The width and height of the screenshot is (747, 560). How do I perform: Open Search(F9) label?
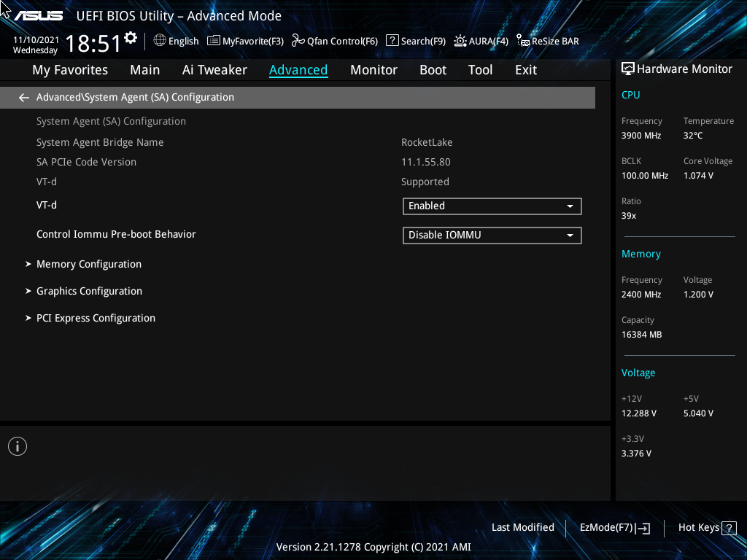[423, 42]
